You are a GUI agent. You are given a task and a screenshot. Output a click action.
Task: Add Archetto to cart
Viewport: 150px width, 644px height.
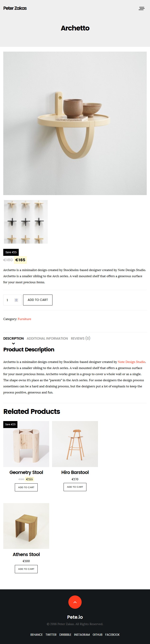pyautogui.click(x=38, y=300)
